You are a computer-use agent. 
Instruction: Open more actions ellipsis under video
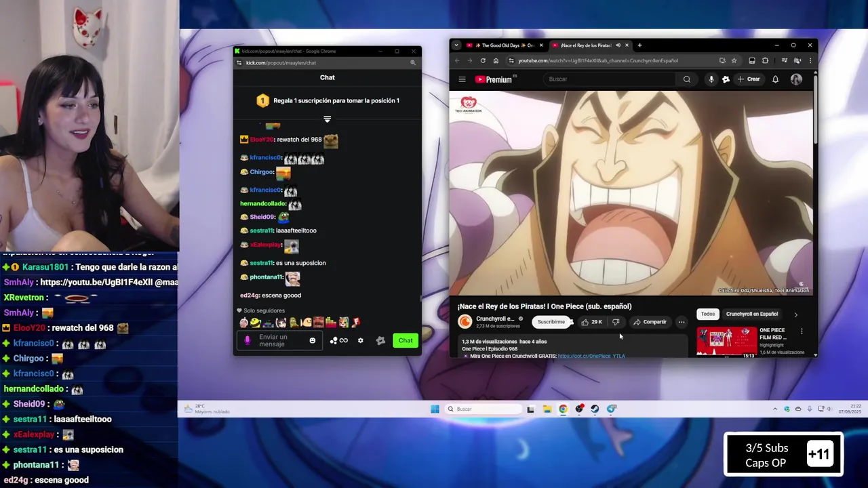tap(682, 322)
